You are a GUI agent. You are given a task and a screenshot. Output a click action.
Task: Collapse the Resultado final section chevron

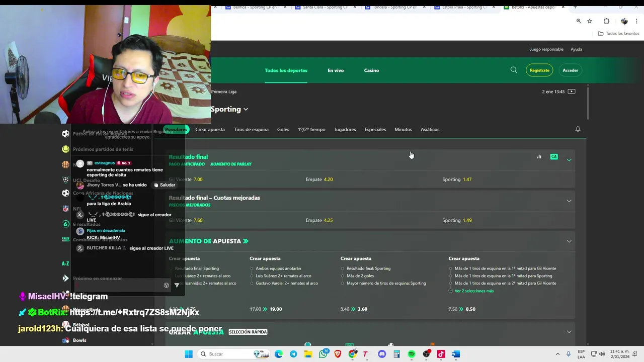pos(569,160)
